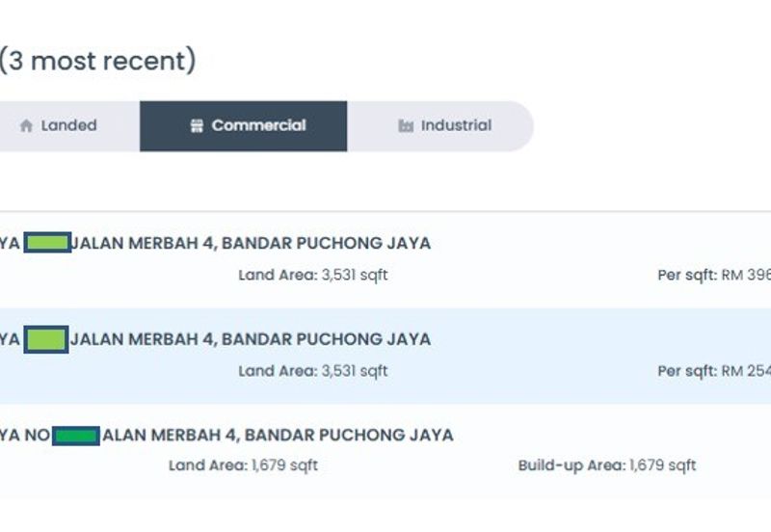Screen dimensions: 771x532
Task: Click the dark green box in third listing
Action: 76,436
